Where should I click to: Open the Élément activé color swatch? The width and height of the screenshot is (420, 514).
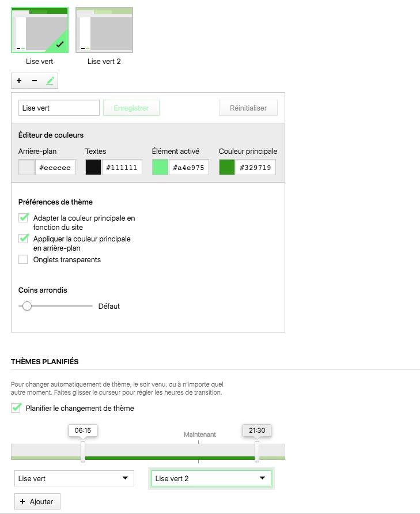pos(160,167)
